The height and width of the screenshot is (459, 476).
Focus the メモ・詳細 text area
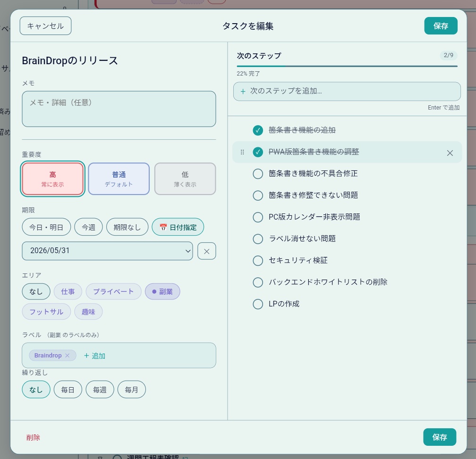pyautogui.click(x=119, y=109)
